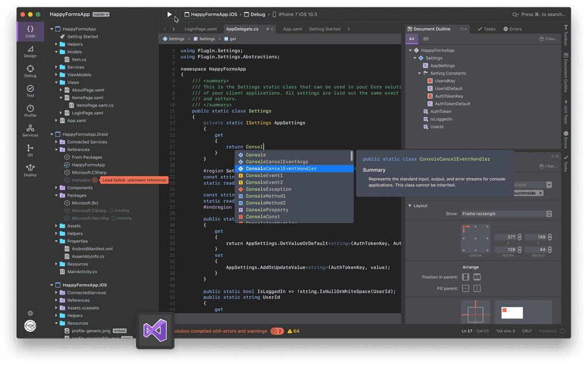
Task: Click the search magnifier icon
Action: pos(515,14)
